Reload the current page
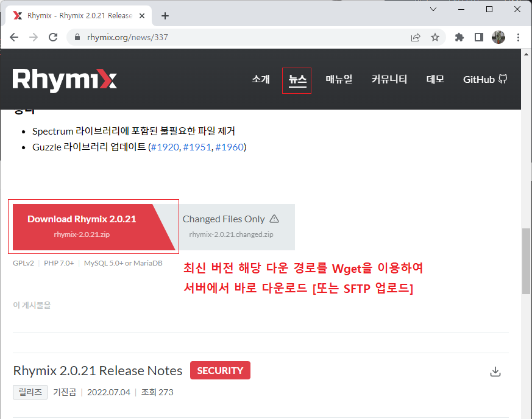Screen dimensions: 532x419 click(53, 37)
